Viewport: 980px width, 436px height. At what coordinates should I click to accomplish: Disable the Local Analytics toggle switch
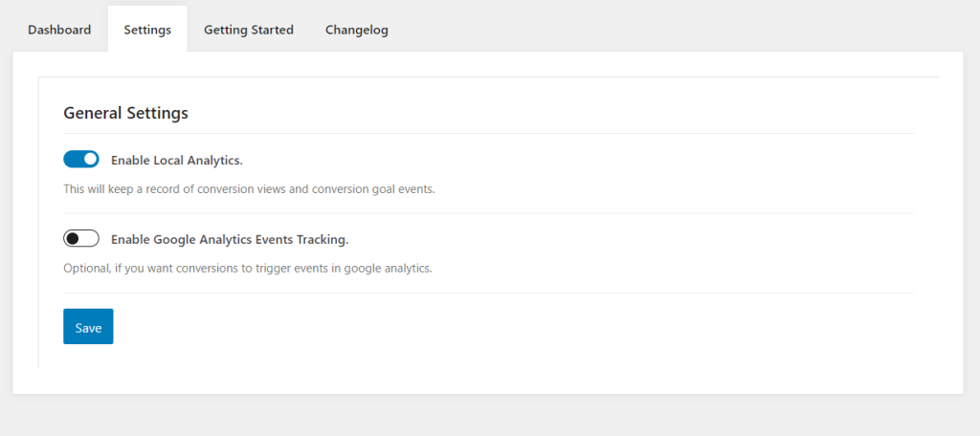click(81, 160)
